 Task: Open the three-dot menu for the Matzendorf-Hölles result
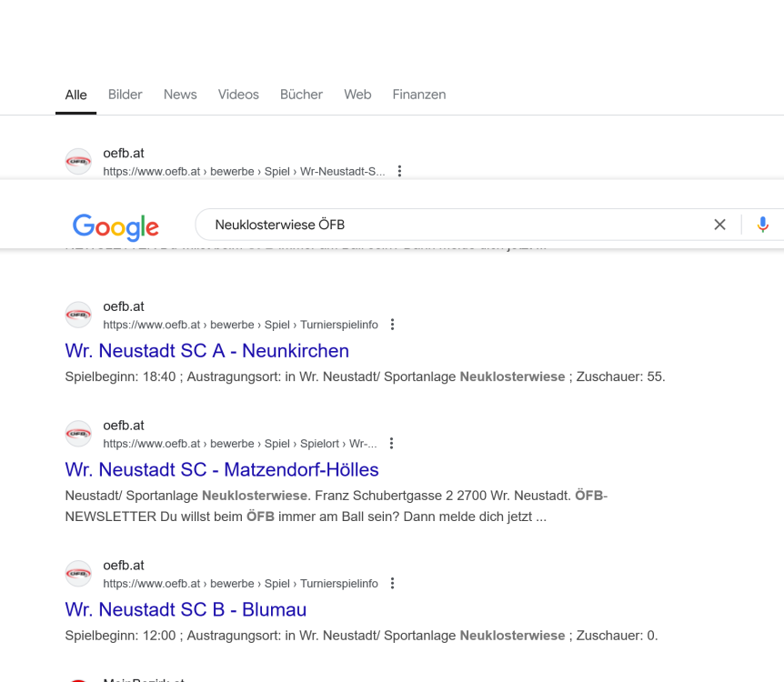tap(391, 443)
